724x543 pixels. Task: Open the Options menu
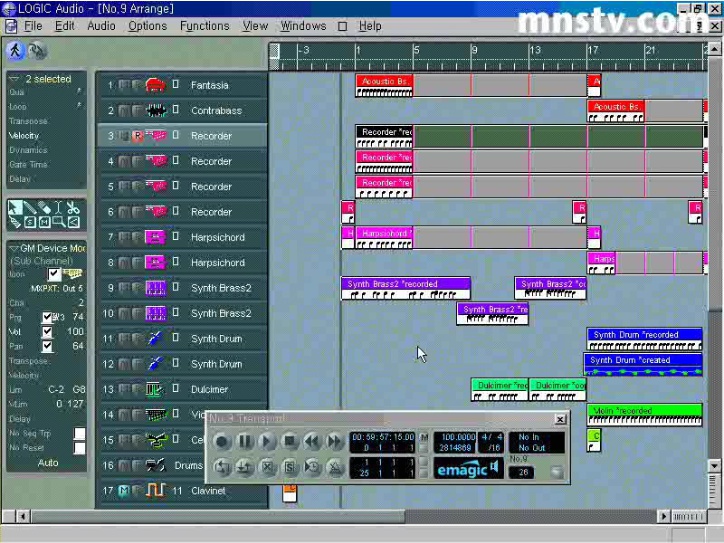pos(147,26)
